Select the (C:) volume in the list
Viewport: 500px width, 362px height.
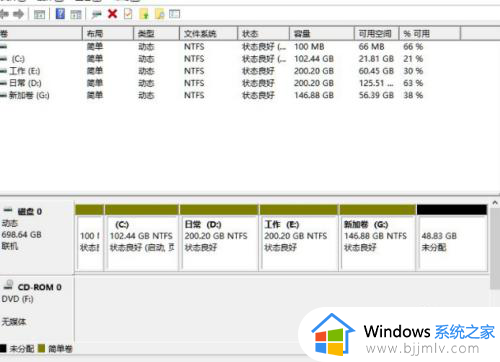point(18,59)
